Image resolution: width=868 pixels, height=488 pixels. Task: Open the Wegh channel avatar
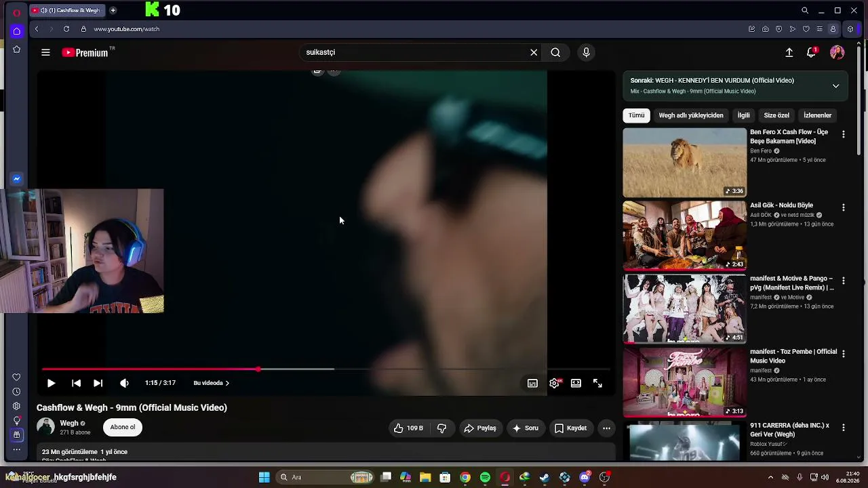[45, 427]
